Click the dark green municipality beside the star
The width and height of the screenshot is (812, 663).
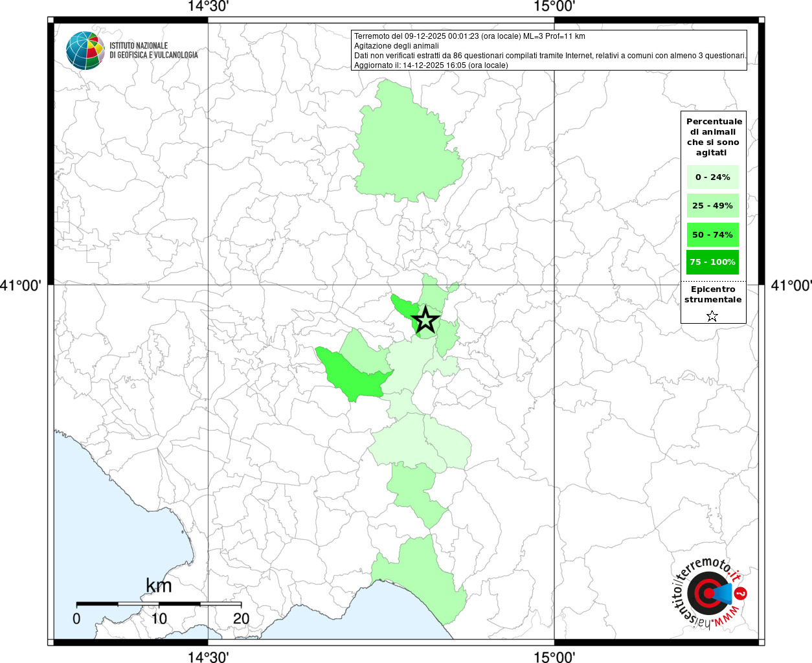pos(405,309)
